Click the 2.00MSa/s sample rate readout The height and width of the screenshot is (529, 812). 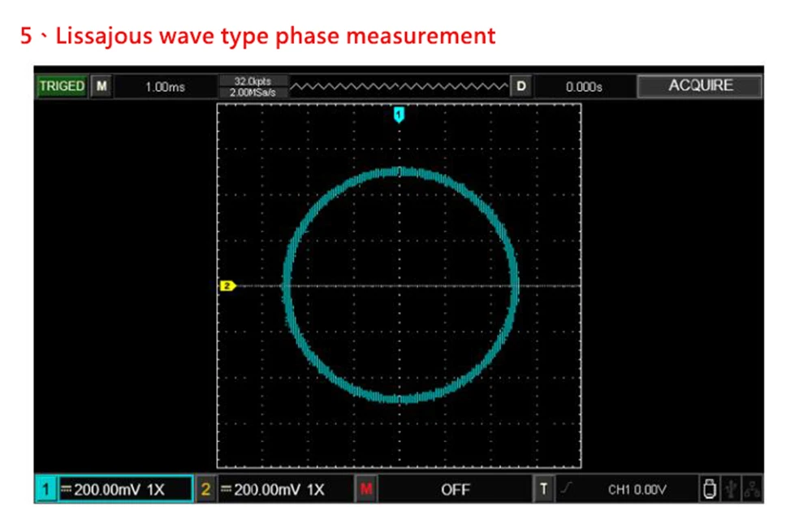pos(253,93)
